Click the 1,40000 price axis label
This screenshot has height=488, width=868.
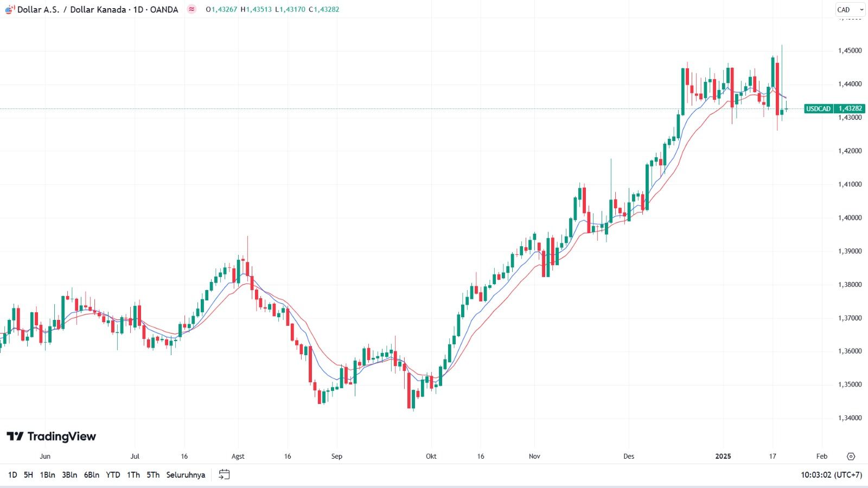(850, 217)
